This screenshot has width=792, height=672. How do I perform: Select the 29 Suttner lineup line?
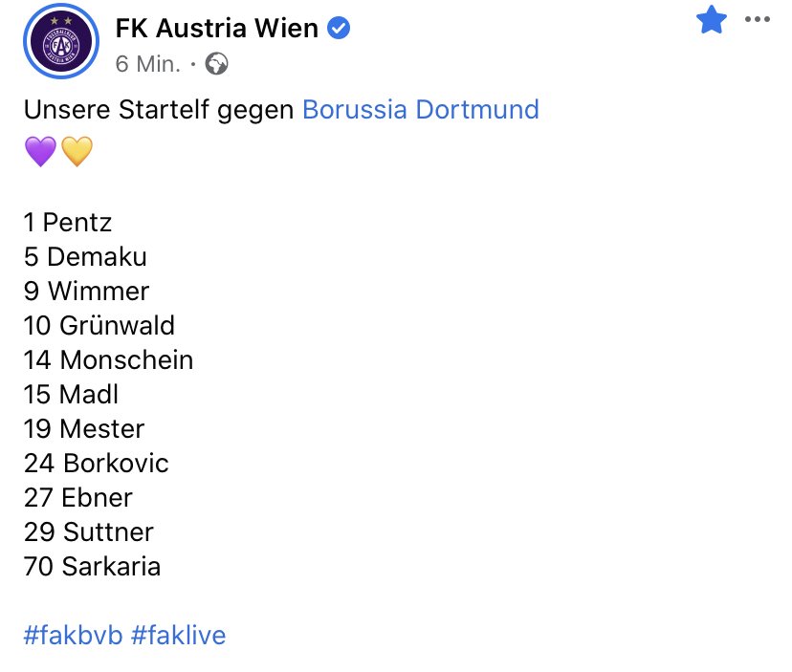(88, 531)
